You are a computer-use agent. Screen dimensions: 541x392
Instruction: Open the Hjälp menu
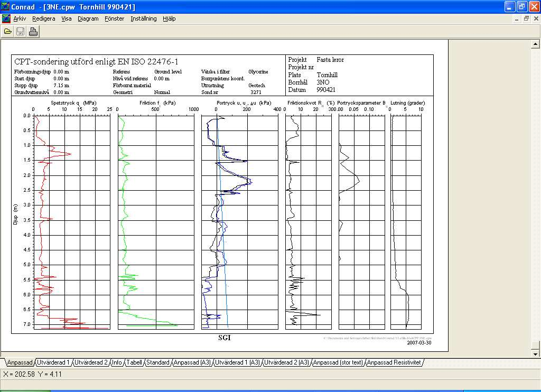point(169,18)
